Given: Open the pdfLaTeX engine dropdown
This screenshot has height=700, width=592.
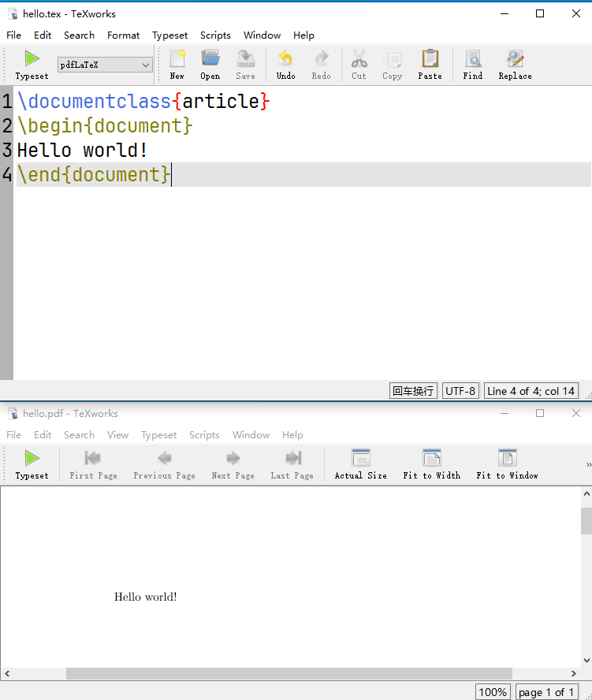Looking at the screenshot, I should [x=105, y=65].
